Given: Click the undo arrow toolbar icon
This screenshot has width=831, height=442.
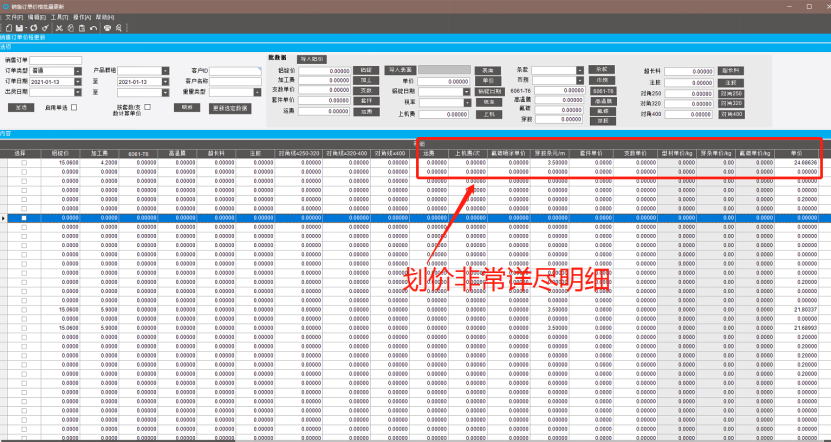Looking at the screenshot, I should click(94, 28).
